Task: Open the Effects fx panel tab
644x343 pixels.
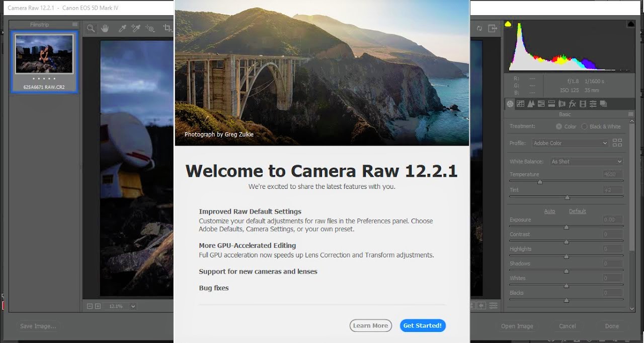Action: click(572, 104)
